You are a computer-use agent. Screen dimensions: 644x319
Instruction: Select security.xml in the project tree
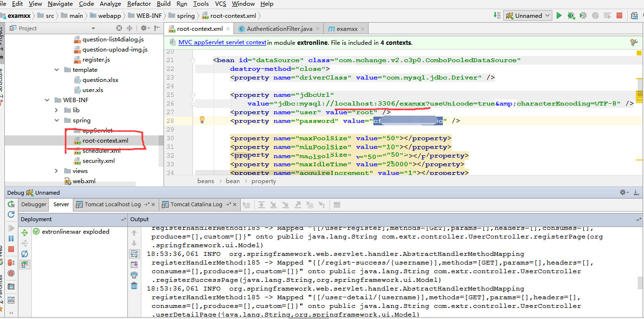pyautogui.click(x=98, y=161)
